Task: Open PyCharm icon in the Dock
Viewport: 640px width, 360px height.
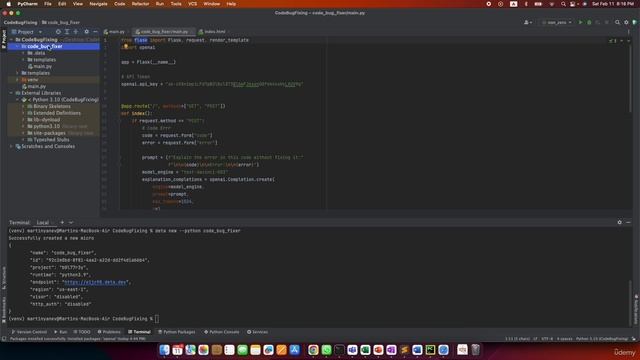Action: click(430, 350)
